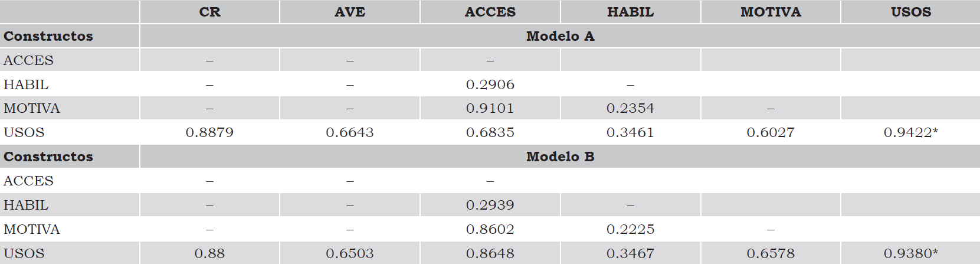Select the cell containing 0.8879

(x=209, y=132)
